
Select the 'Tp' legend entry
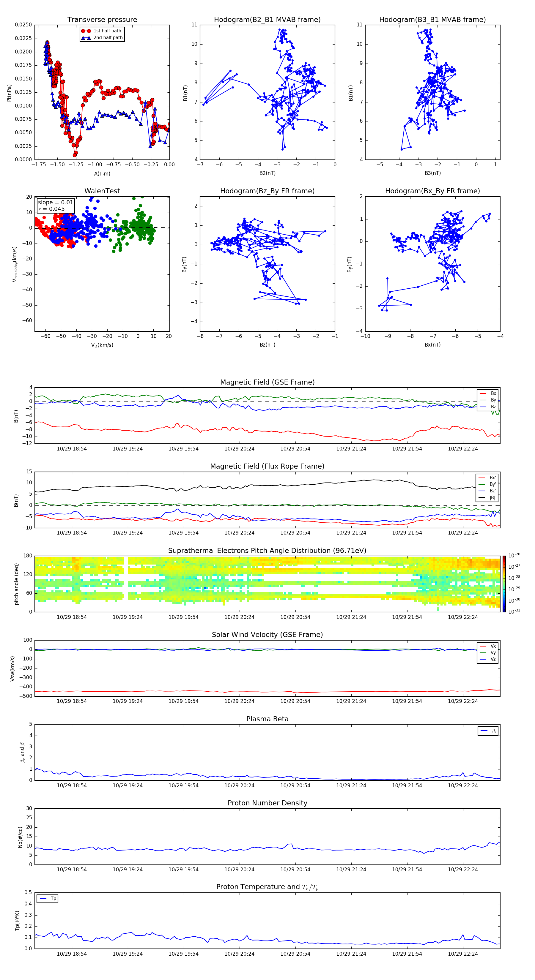coord(48,899)
